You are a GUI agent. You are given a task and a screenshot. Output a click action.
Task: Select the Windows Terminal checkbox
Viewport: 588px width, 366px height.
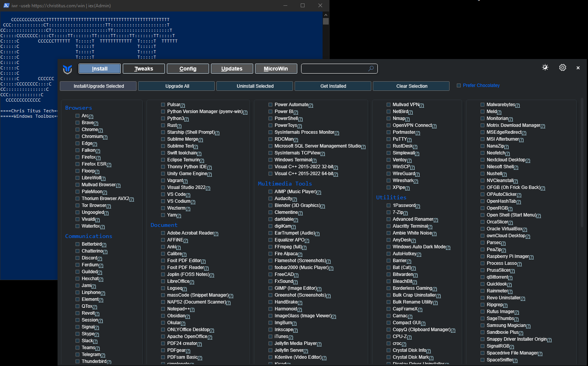coord(270,160)
